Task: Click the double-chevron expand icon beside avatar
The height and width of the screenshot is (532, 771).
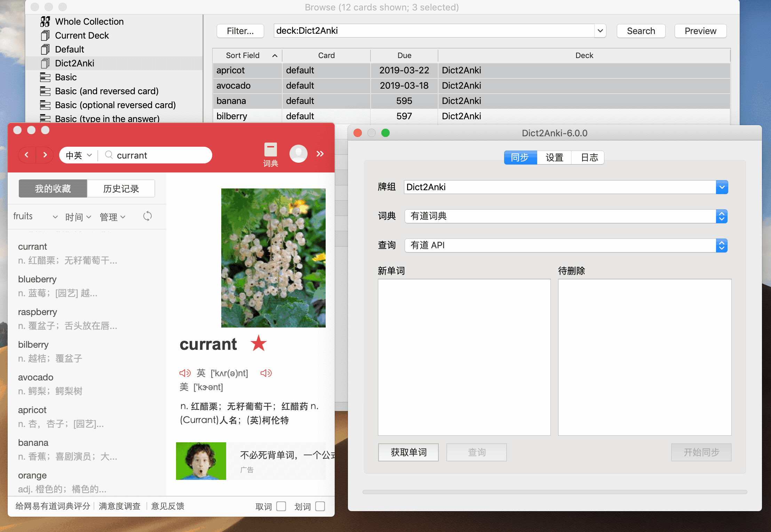Action: [x=320, y=153]
